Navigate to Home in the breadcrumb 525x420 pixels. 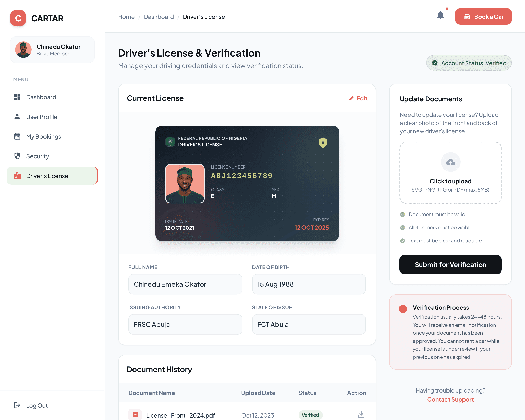pos(126,17)
